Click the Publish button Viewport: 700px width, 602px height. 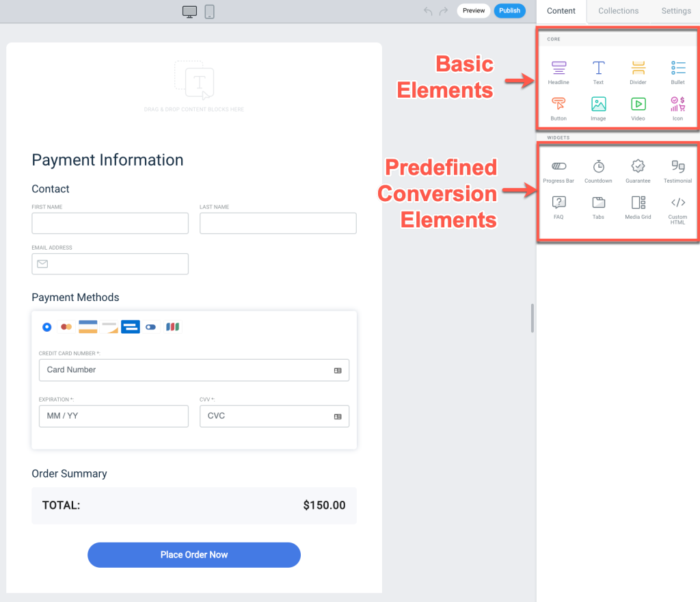509,11
